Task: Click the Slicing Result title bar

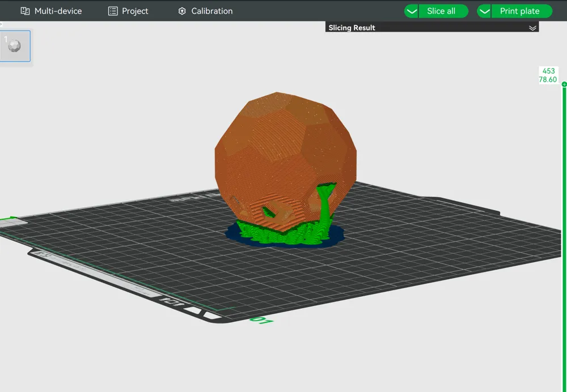Action: pyautogui.click(x=431, y=27)
